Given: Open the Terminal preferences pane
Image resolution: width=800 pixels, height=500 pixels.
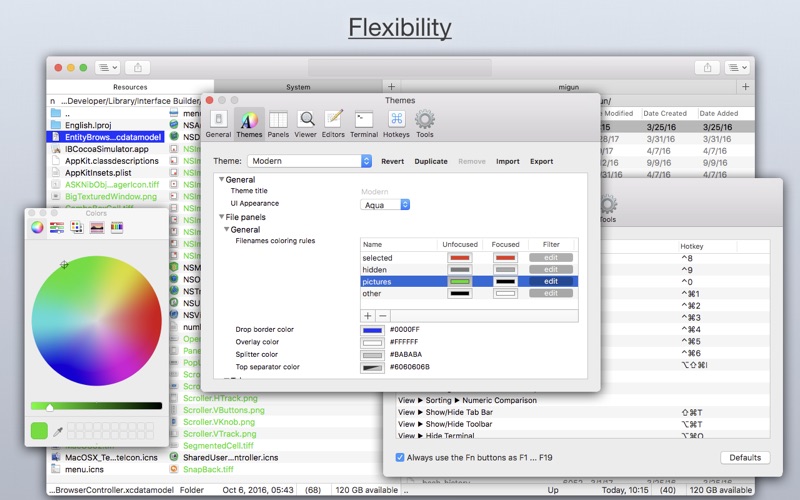Looking at the screenshot, I should point(364,124).
